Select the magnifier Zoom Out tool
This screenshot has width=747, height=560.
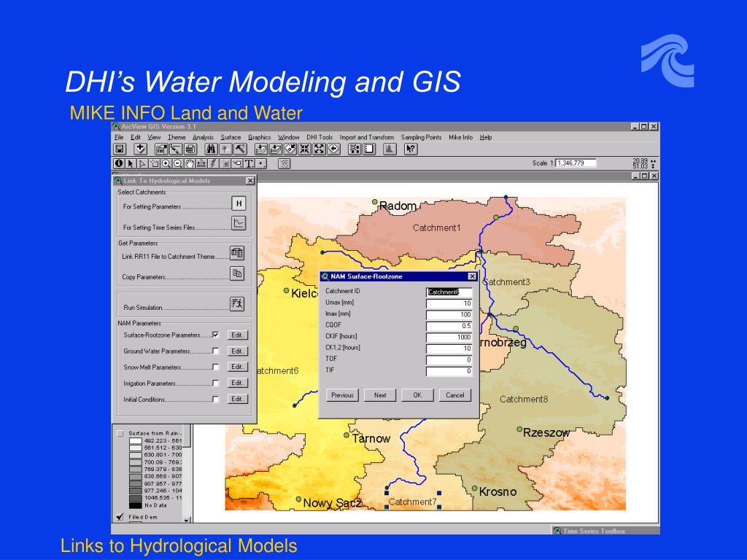pyautogui.click(x=178, y=163)
